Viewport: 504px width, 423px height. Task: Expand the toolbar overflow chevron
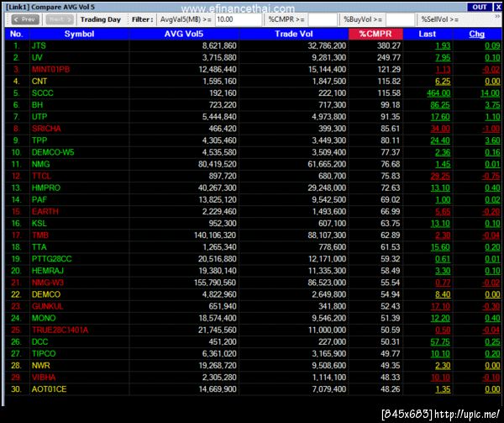497,17
